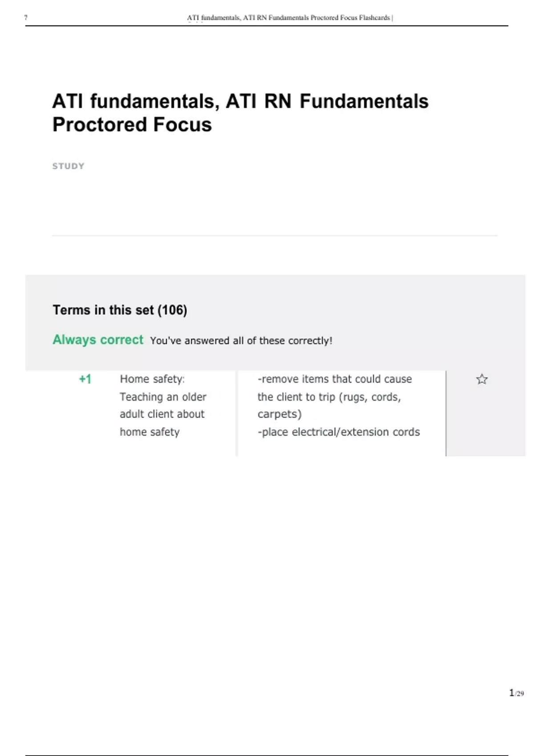Click the word carpets) in the definition

pos(279,414)
